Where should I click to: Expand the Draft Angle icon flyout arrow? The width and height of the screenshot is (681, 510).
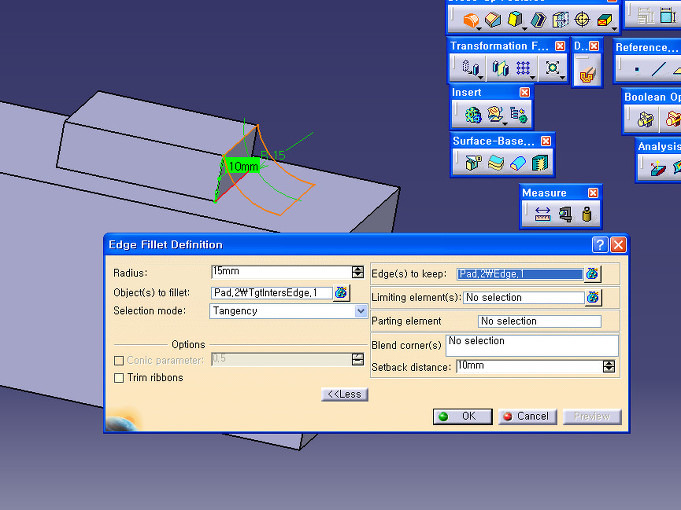point(525,29)
